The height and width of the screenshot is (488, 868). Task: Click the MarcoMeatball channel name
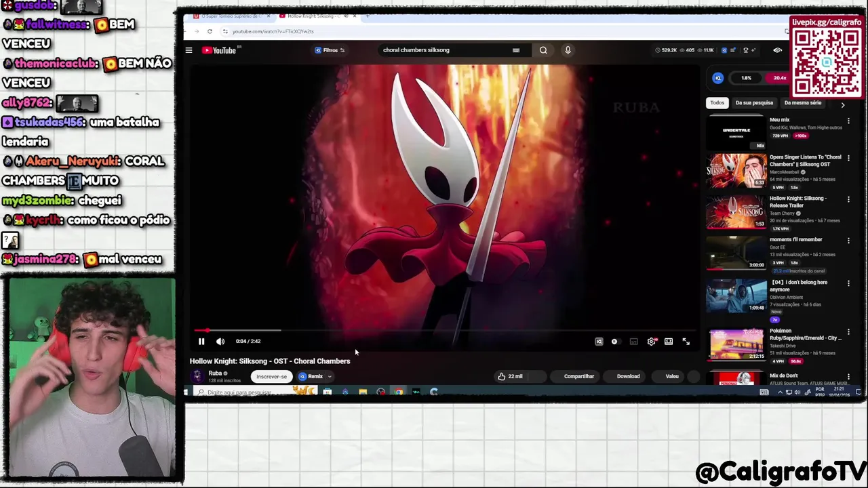(785, 172)
